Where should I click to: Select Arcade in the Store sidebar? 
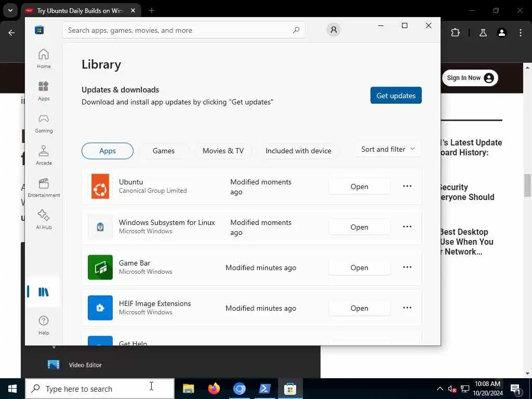click(x=44, y=155)
